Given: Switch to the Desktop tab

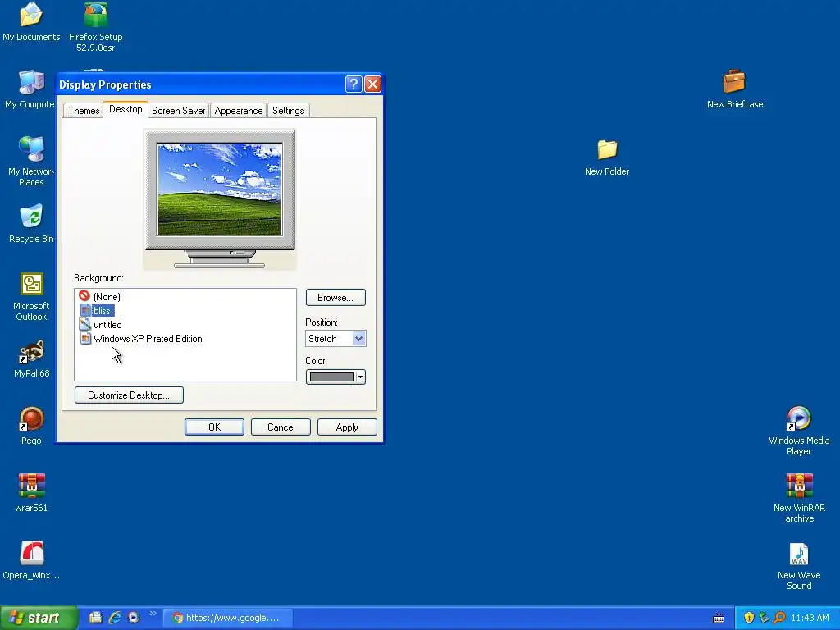Looking at the screenshot, I should 126,109.
